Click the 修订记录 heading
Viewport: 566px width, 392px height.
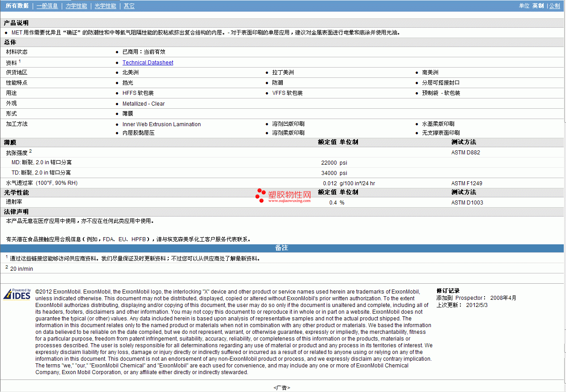(x=448, y=291)
